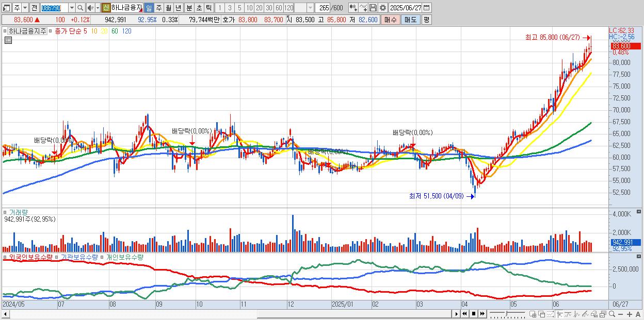Viewport: 644px width, 320px height.
Task: Click the window-with-grid icon in bottom bar
Action: [533, 314]
